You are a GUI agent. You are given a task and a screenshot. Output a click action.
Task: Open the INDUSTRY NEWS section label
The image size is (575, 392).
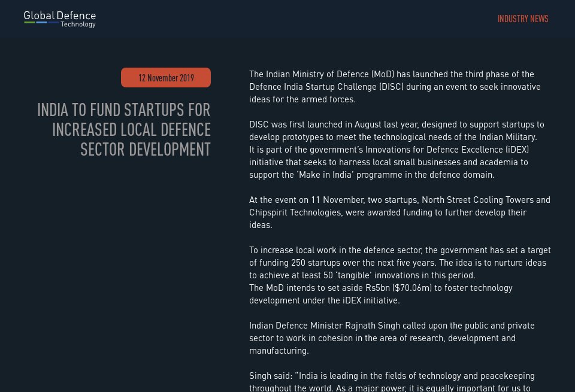pos(522,19)
